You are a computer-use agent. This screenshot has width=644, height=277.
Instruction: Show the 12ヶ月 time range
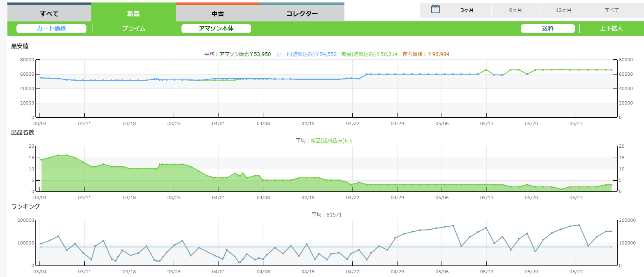pos(563,10)
